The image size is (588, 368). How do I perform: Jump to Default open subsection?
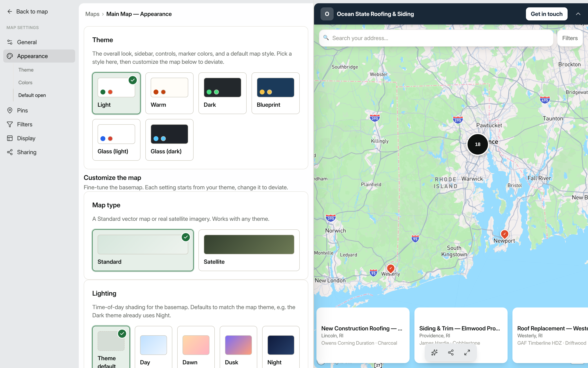(x=32, y=95)
